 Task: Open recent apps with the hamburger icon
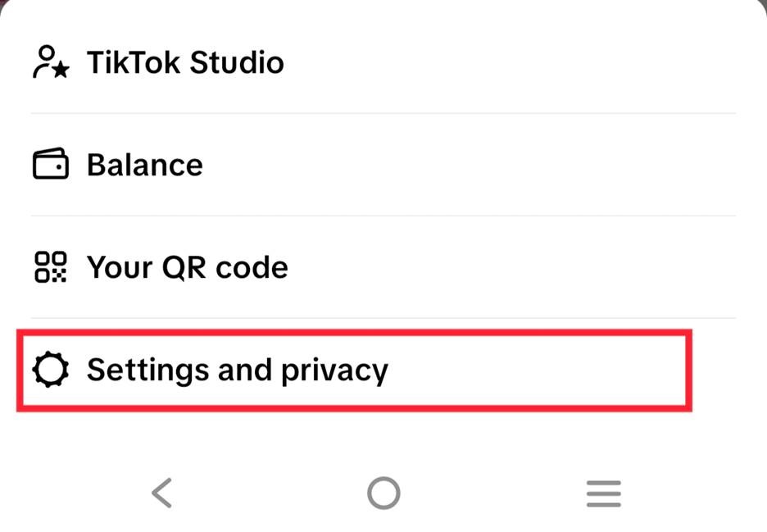click(x=604, y=493)
